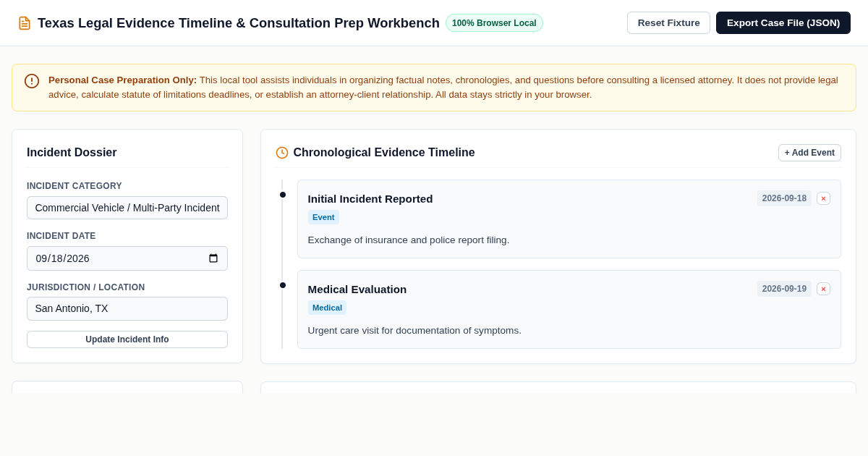Remove the Medical Evaluation event
868x456 pixels.
point(823,289)
